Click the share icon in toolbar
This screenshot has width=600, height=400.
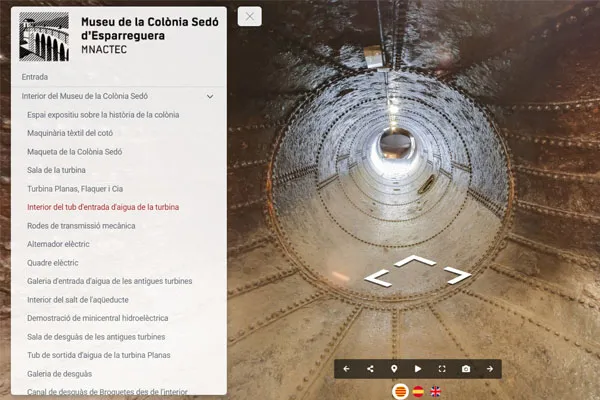[x=370, y=369]
